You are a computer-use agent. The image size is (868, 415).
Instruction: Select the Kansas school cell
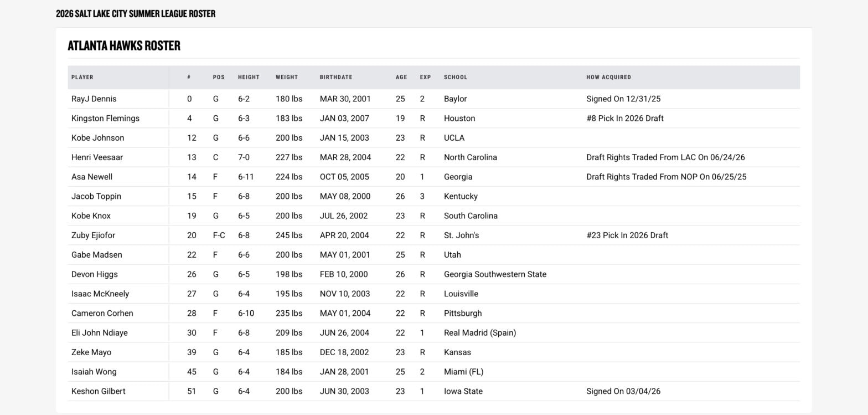457,352
